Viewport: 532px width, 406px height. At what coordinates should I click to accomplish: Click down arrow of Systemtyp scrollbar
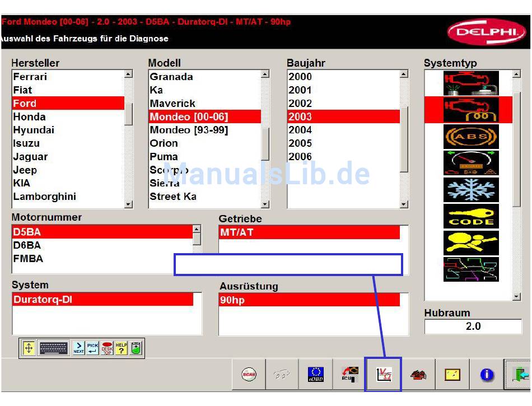516,296
